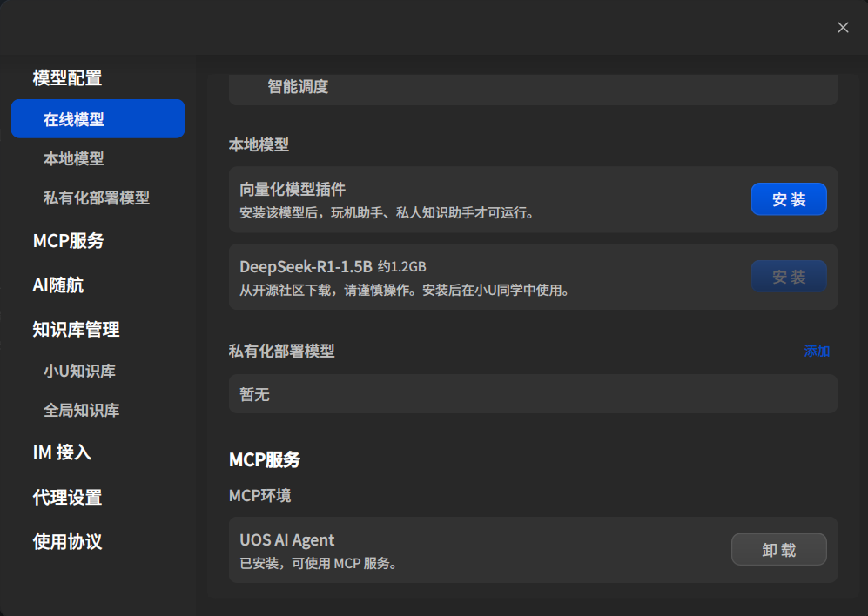
Task: Show the 使用协议 section
Action: click(68, 542)
